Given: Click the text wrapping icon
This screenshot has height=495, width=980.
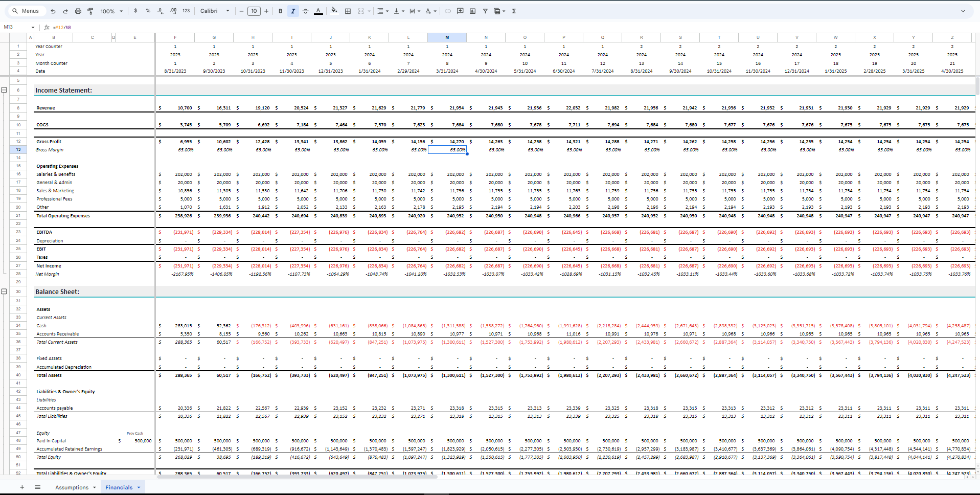Looking at the screenshot, I should 412,11.
